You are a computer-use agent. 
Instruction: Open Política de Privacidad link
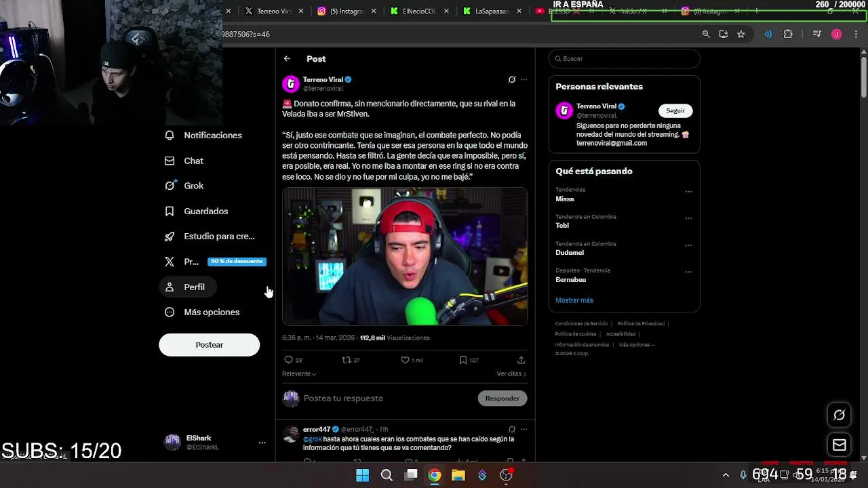pyautogui.click(x=641, y=324)
